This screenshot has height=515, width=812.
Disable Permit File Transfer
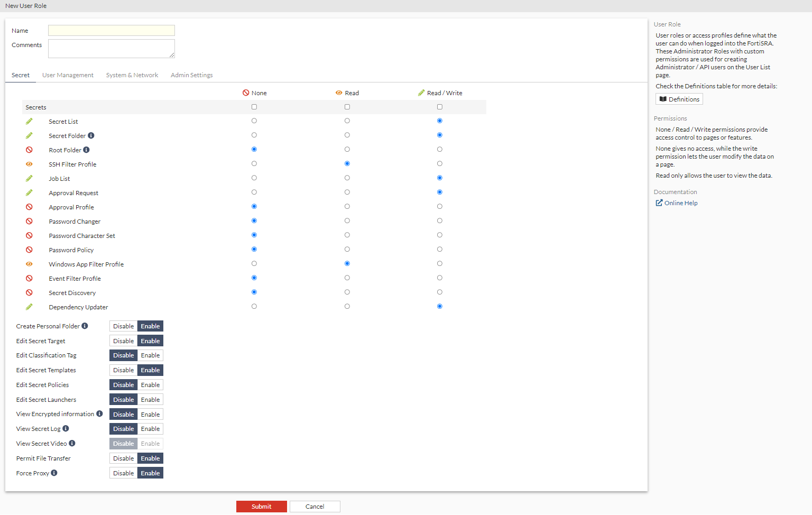click(x=124, y=458)
